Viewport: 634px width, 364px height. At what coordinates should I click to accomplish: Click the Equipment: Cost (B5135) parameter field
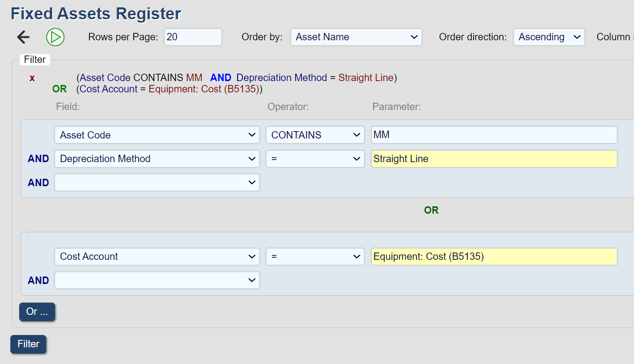(x=493, y=256)
